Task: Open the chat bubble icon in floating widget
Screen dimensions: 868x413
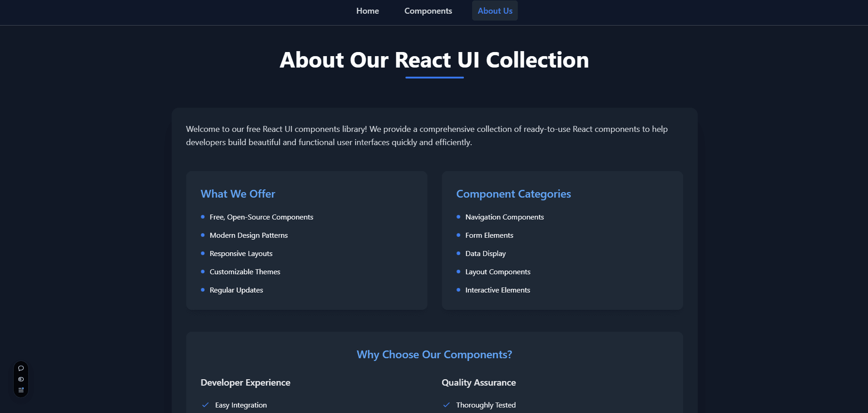Action: pos(21,368)
